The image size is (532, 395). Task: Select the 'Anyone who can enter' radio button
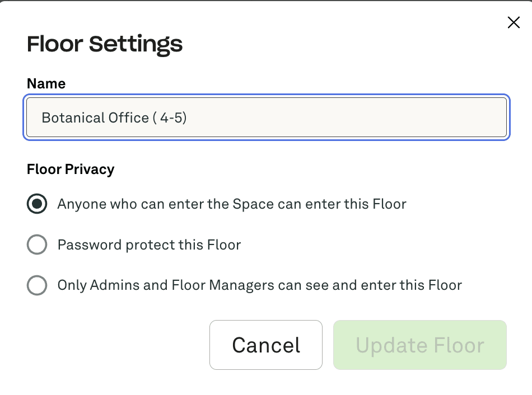tap(37, 204)
